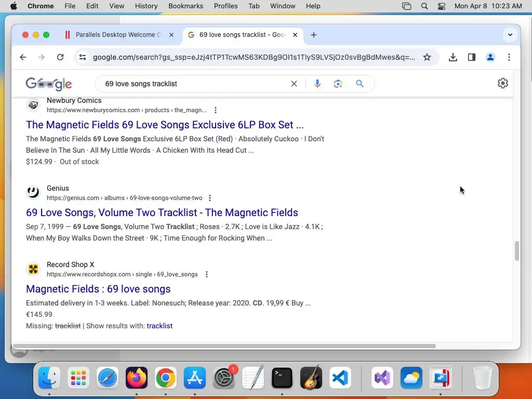Close the 69 love songs tracklist tab
Screen dimensions: 532x399
(295, 35)
